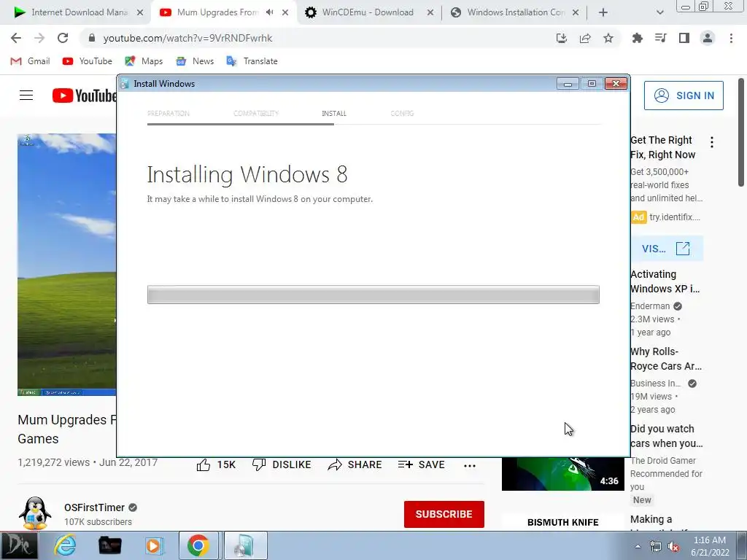The width and height of the screenshot is (747, 560).
Task: Click the forward navigation arrow
Action: tap(39, 38)
